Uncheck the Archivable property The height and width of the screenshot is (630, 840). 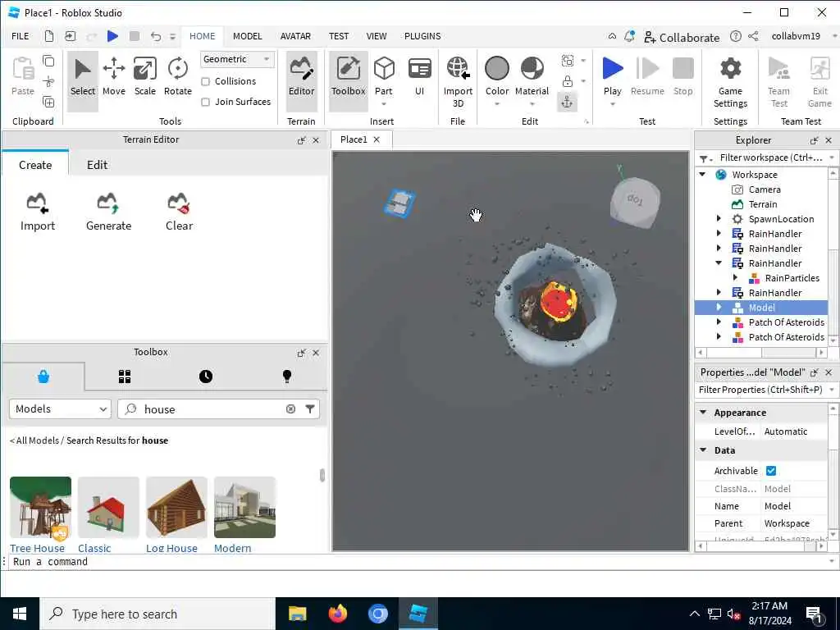pos(771,471)
